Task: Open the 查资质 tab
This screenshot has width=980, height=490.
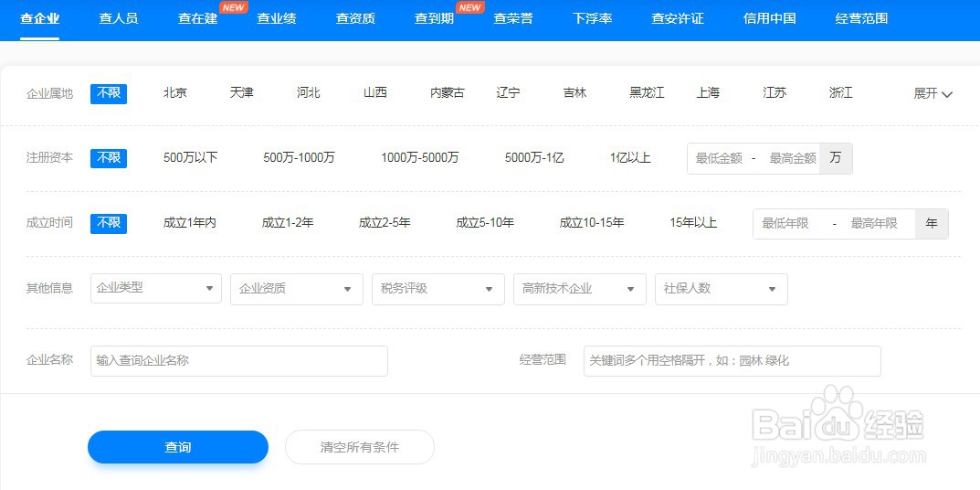Action: pyautogui.click(x=355, y=19)
